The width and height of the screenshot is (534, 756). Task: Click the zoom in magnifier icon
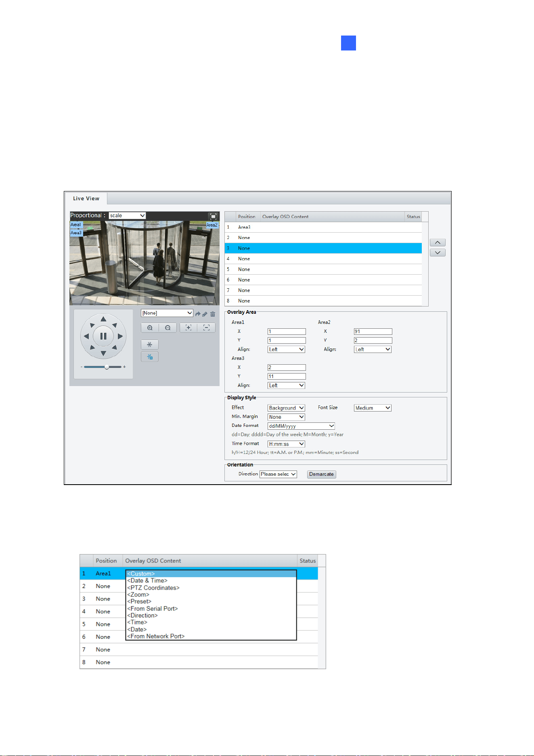coord(150,328)
